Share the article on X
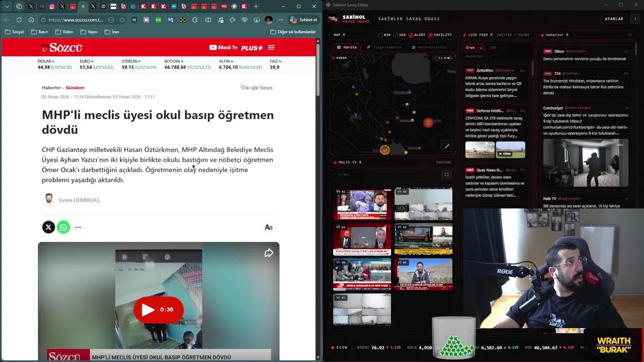644x362 pixels. point(48,227)
